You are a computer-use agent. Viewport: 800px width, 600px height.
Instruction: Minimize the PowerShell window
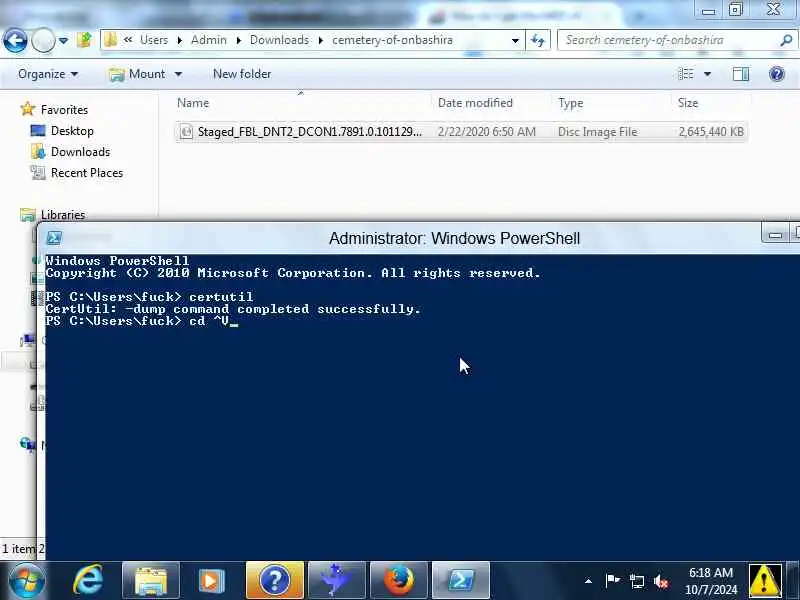[775, 235]
